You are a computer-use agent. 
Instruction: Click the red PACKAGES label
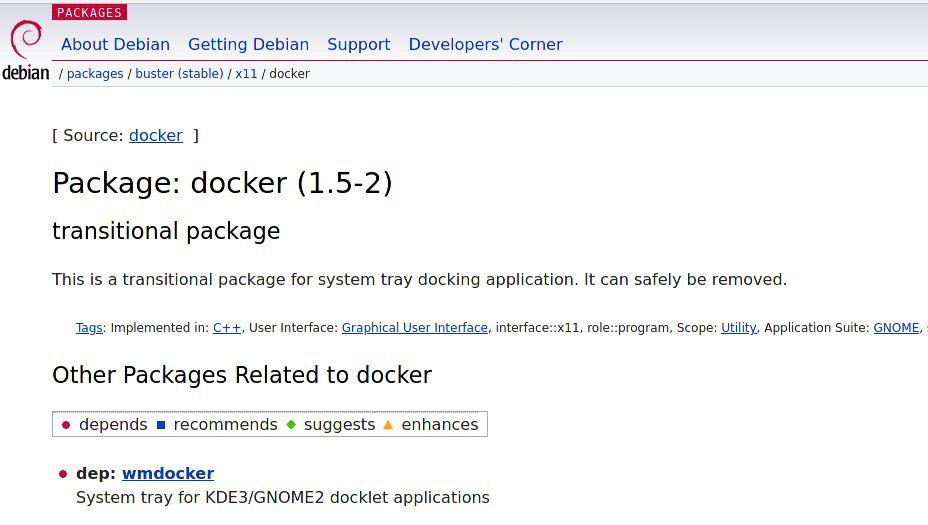[x=89, y=12]
